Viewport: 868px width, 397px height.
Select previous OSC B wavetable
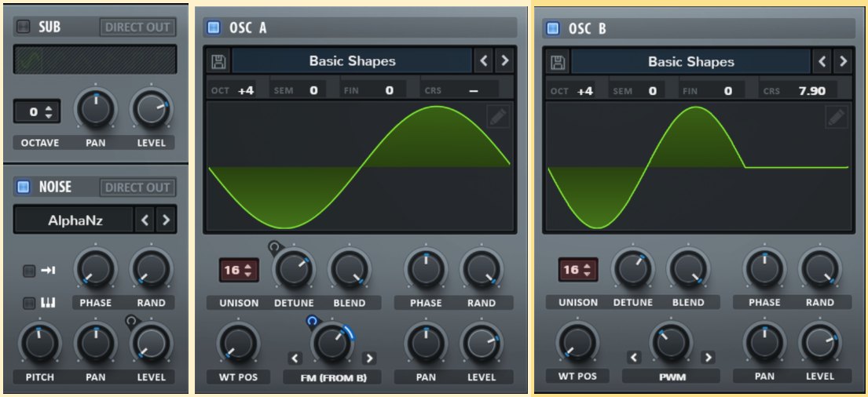(x=822, y=61)
